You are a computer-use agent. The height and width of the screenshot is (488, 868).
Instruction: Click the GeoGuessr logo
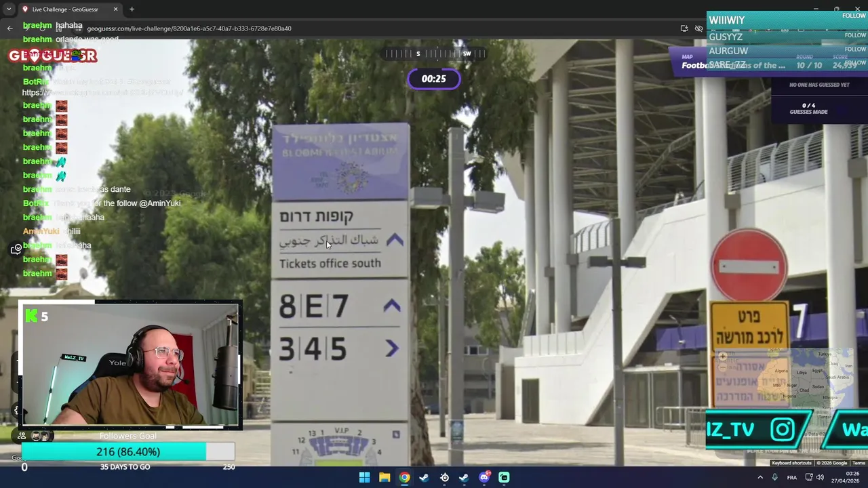(x=53, y=56)
